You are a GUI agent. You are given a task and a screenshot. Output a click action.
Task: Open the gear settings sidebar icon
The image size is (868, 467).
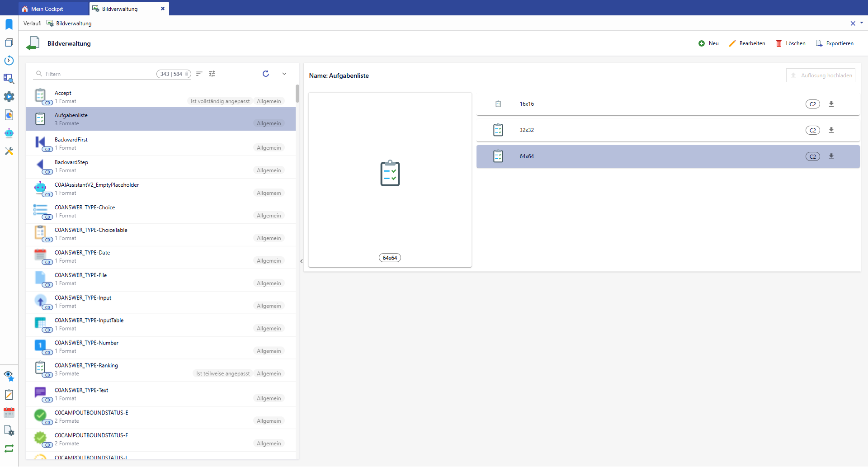9,97
